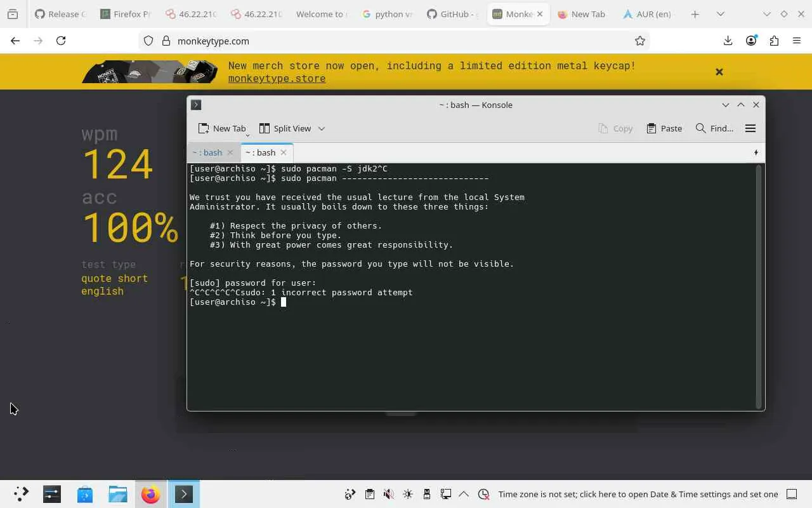Close the active bash Konsole tab

[284, 152]
